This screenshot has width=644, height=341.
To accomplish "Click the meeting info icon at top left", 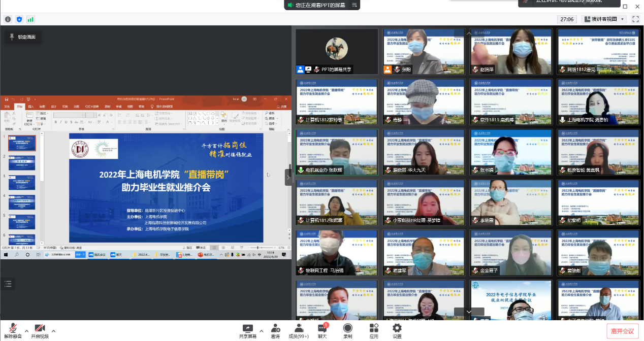I will 8,19.
